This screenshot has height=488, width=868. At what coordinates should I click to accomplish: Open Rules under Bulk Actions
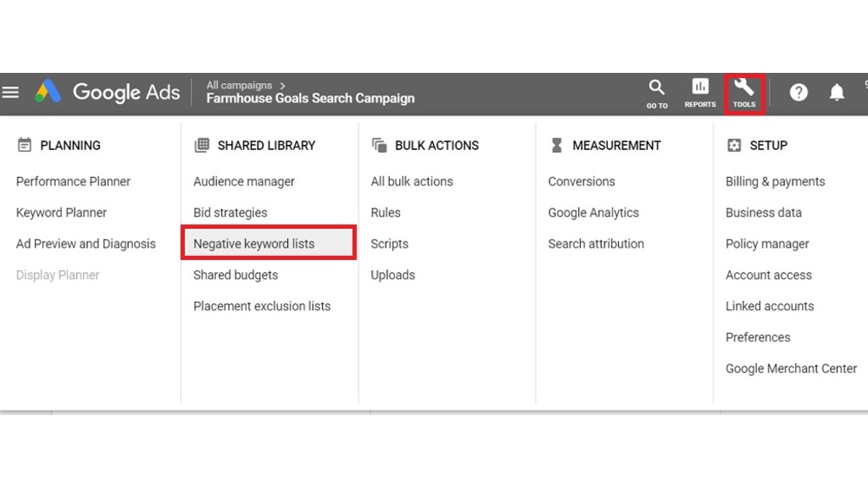(386, 213)
